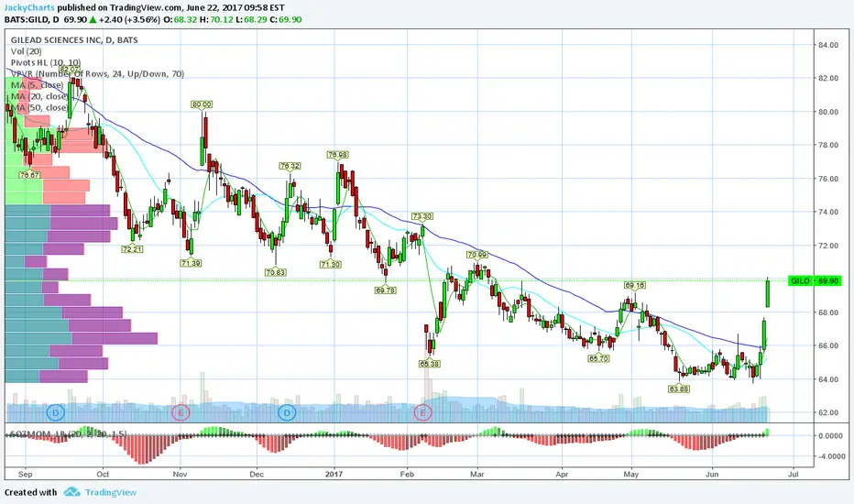854x504 pixels.
Task: Select the 69.16 pivot high label
Action: (634, 285)
